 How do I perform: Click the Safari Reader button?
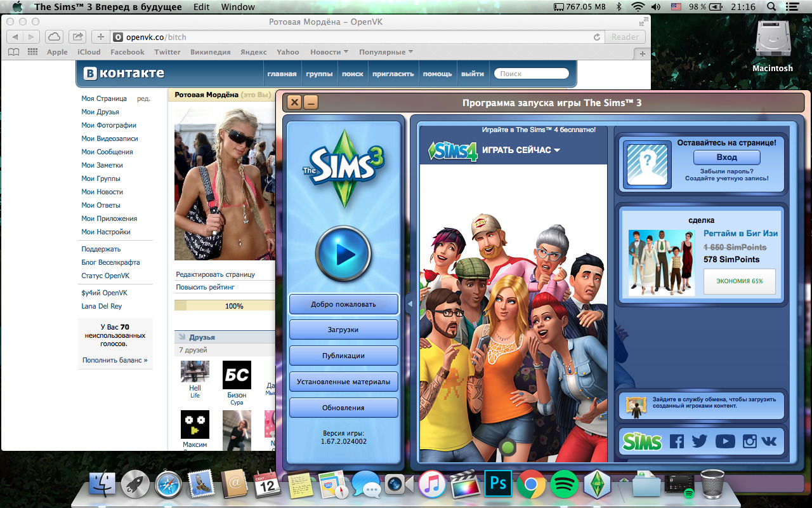pos(625,37)
